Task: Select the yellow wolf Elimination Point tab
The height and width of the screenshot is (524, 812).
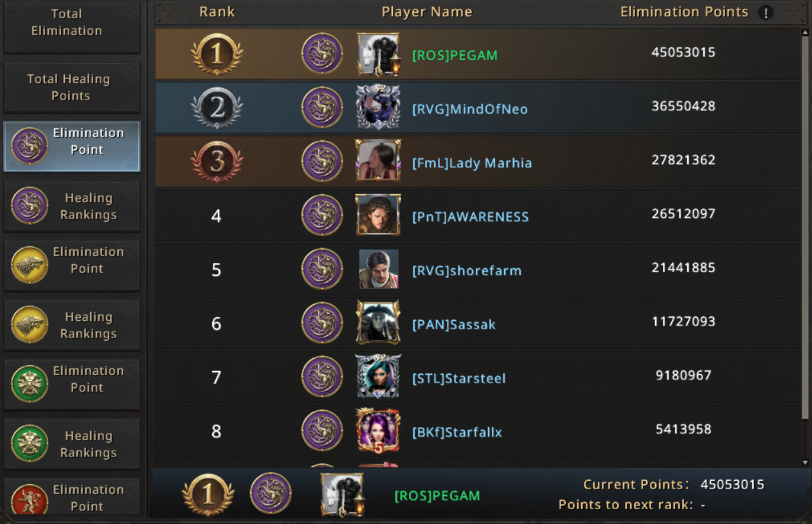Action: click(72, 266)
